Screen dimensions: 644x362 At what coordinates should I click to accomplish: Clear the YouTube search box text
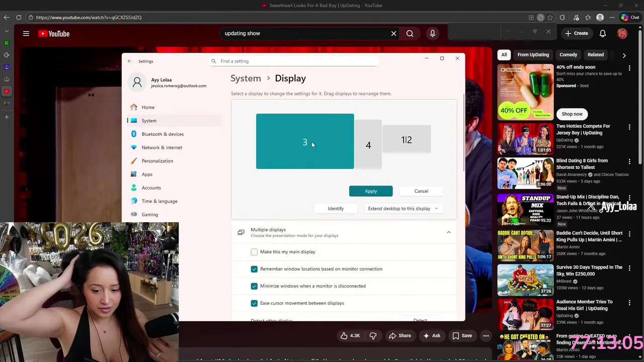pyautogui.click(x=393, y=34)
